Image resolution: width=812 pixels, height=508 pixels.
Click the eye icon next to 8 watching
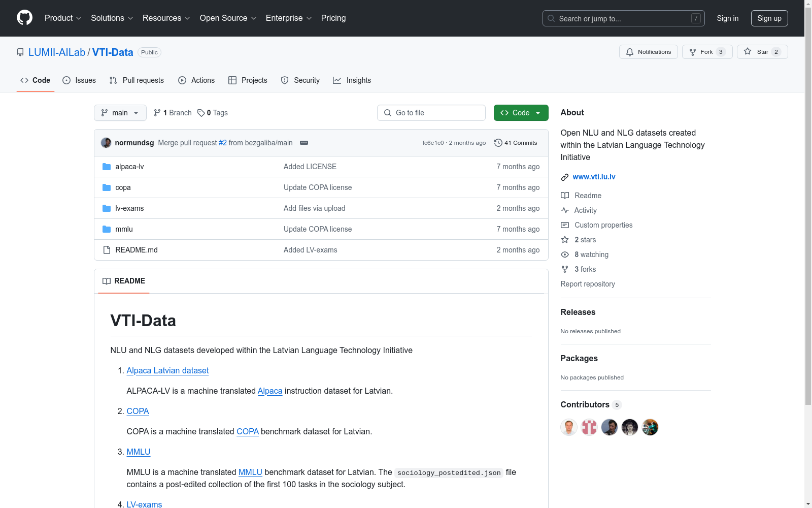[565, 255]
